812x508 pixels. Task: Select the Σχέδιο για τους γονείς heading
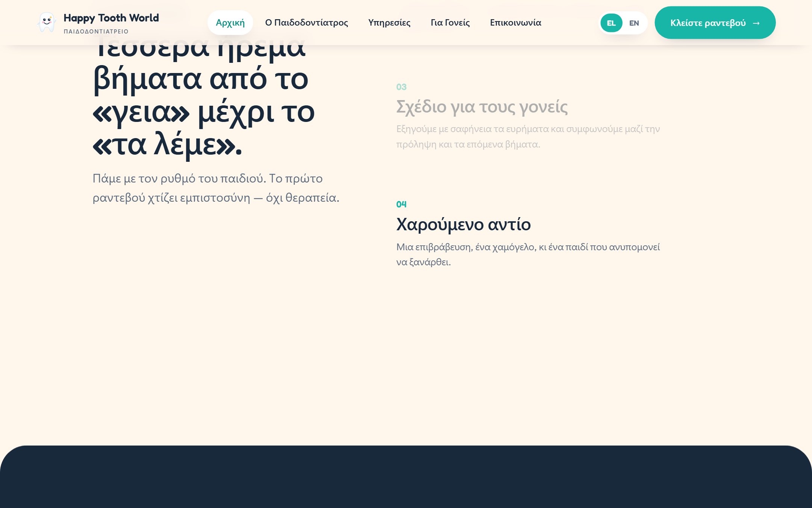[x=482, y=107]
